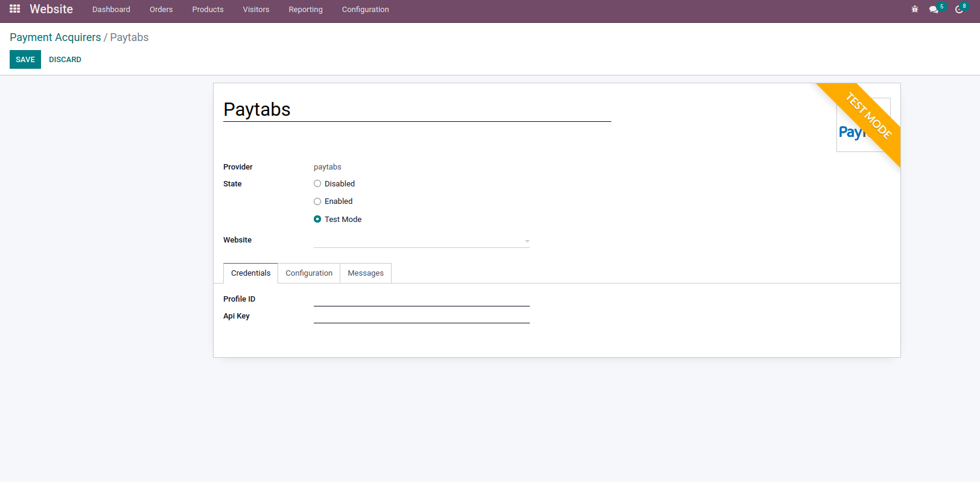Open the activities clock icon
The width and height of the screenshot is (980, 482).
point(959,9)
